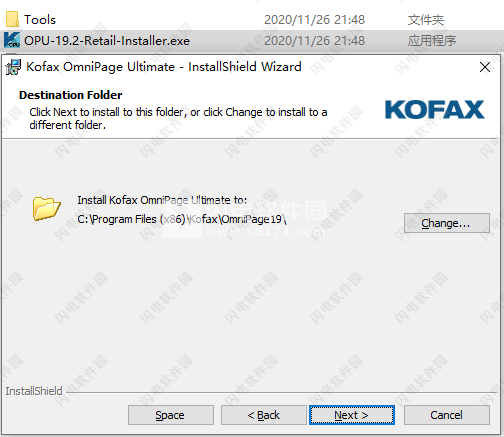Click the Space button
This screenshot has height=437, width=504.
[x=171, y=415]
